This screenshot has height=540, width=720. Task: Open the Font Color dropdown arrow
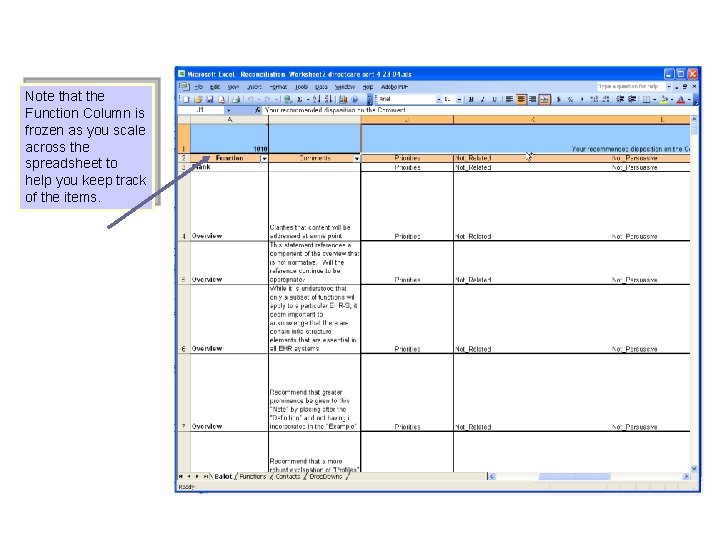pyautogui.click(x=688, y=99)
